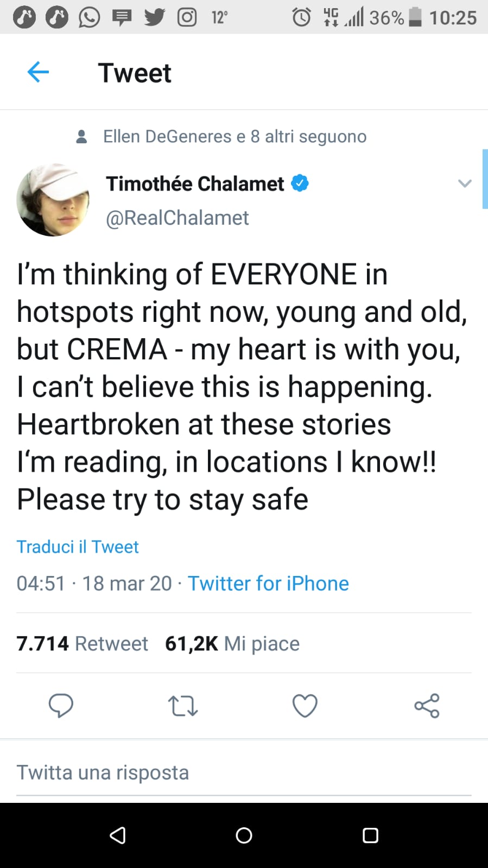Screen dimensions: 488x868
Task: View the 61,2K Mi piace list
Action: pos(232,643)
